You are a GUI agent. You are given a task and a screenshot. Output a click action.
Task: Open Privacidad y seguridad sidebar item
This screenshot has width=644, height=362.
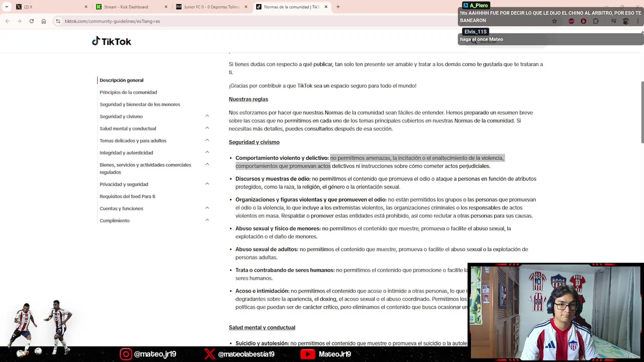tap(124, 184)
